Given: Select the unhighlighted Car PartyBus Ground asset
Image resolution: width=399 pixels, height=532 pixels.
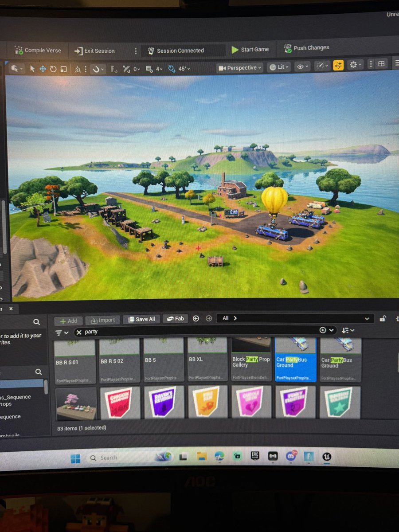Looking at the screenshot, I should (x=340, y=359).
